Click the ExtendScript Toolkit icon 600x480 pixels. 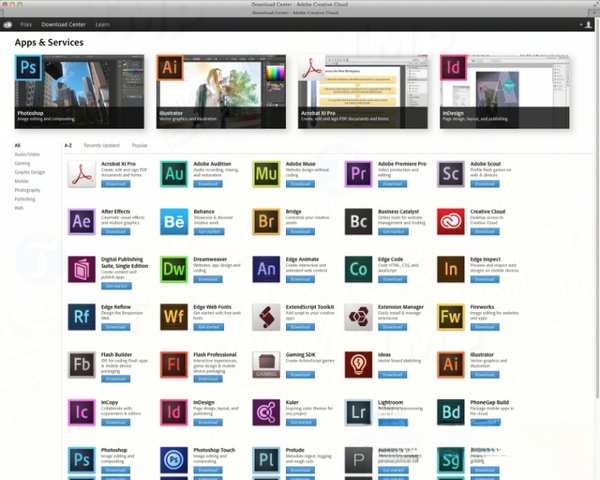[266, 317]
